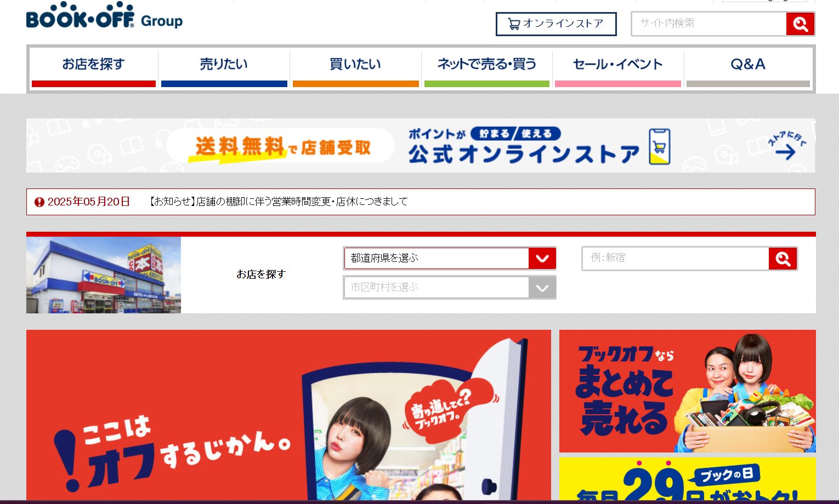Open the 店舗の棚卸 notice link
This screenshot has width=839, height=504.
(279, 202)
